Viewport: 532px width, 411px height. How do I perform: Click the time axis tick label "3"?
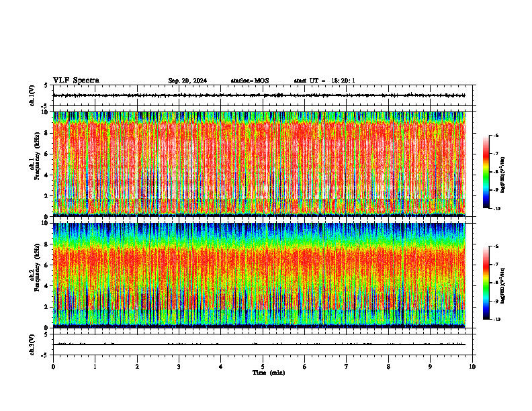click(179, 367)
